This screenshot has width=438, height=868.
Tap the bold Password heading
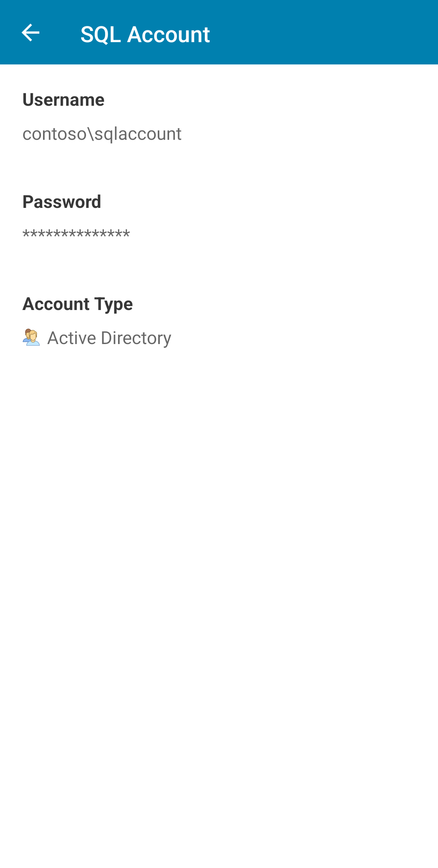pos(62,202)
